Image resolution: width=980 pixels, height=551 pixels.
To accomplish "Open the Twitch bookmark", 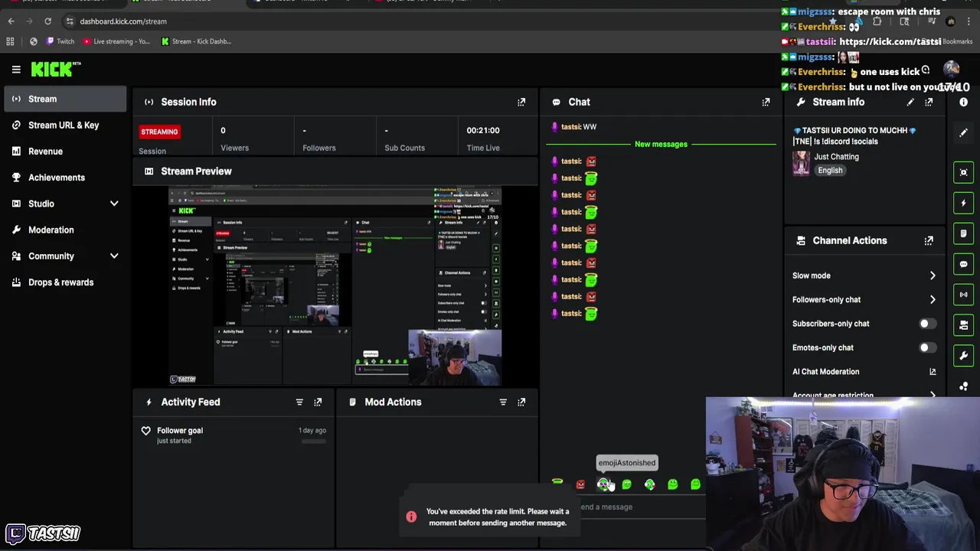I will tap(60, 41).
